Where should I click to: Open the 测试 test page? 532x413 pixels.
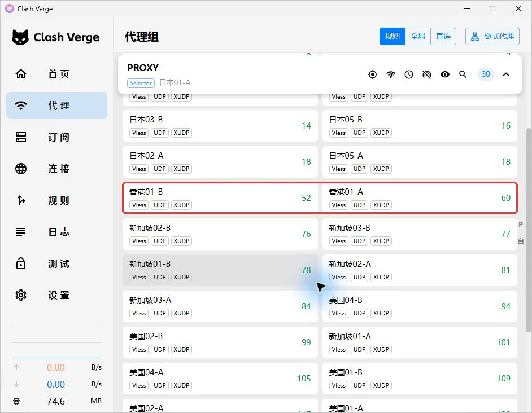coord(56,263)
